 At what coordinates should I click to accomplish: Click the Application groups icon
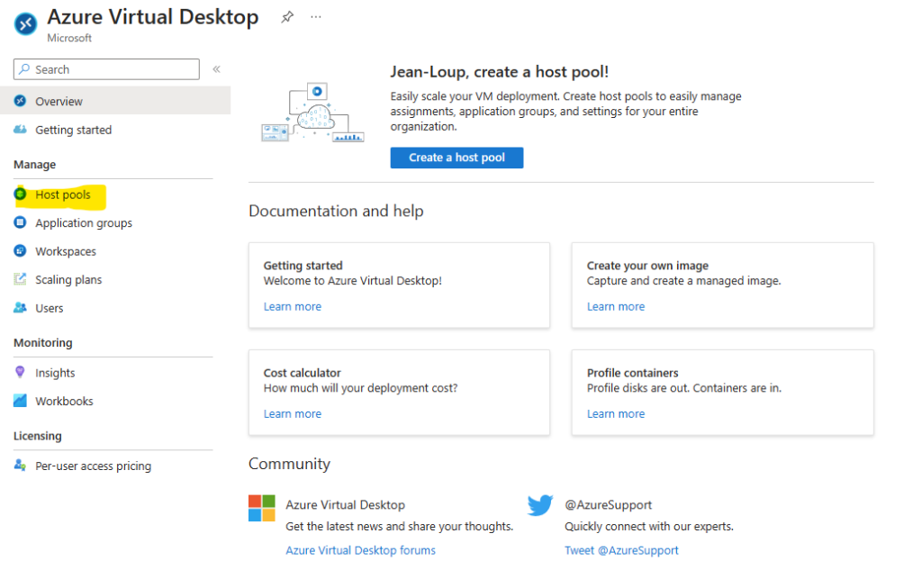click(x=20, y=222)
